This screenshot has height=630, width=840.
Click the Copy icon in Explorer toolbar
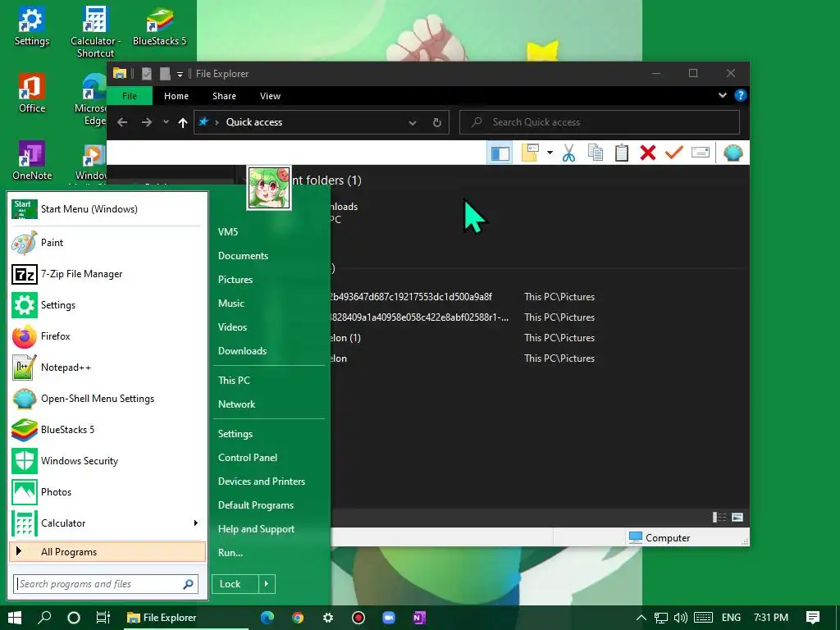tap(596, 153)
